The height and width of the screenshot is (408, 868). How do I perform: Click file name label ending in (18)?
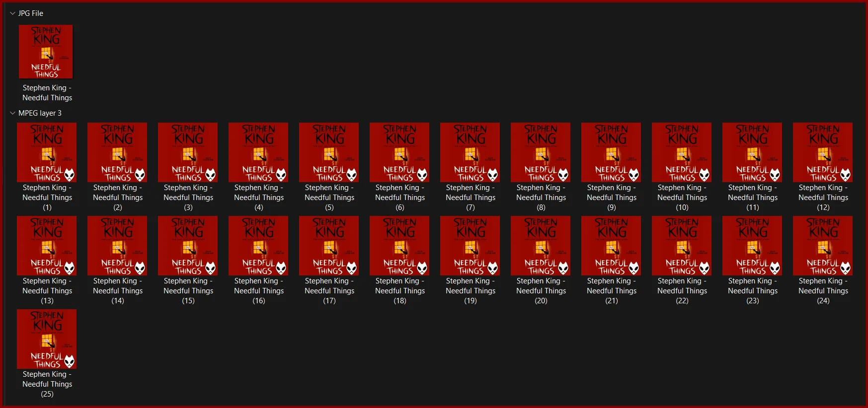click(x=400, y=291)
